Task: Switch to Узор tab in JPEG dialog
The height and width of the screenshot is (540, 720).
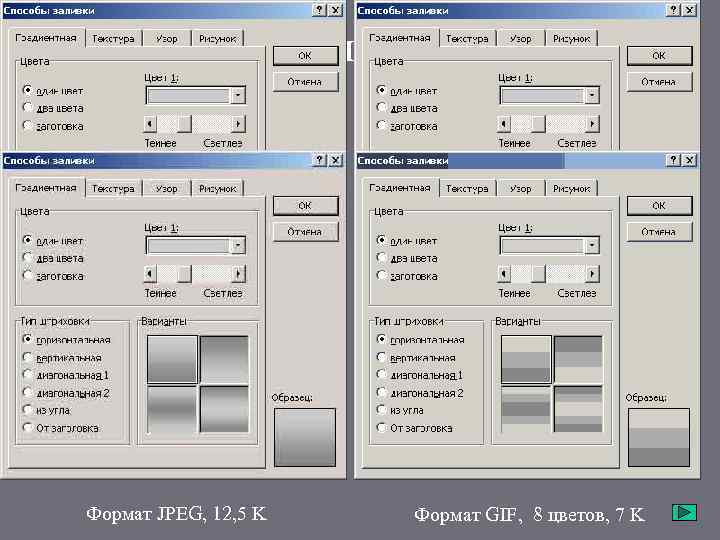Action: 166,189
